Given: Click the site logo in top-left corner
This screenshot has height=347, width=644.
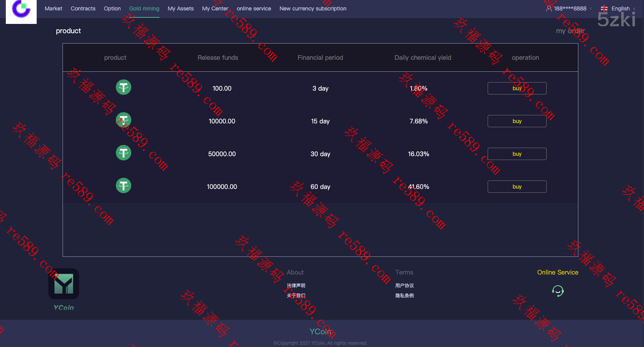Looking at the screenshot, I should click(21, 10).
